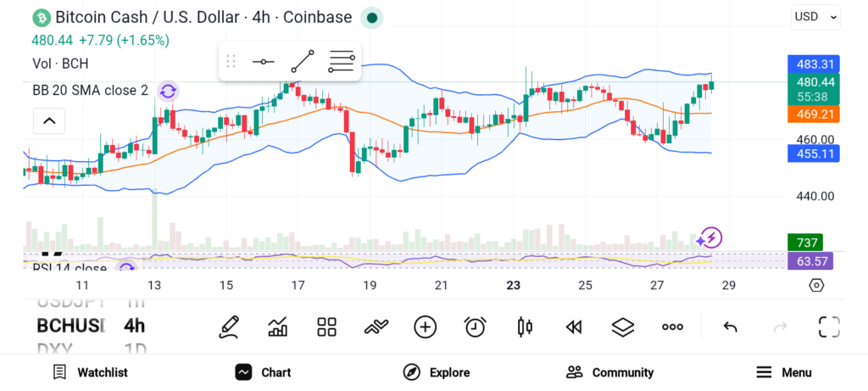
Task: Collapse the indicator legend with the chevron
Action: click(49, 121)
